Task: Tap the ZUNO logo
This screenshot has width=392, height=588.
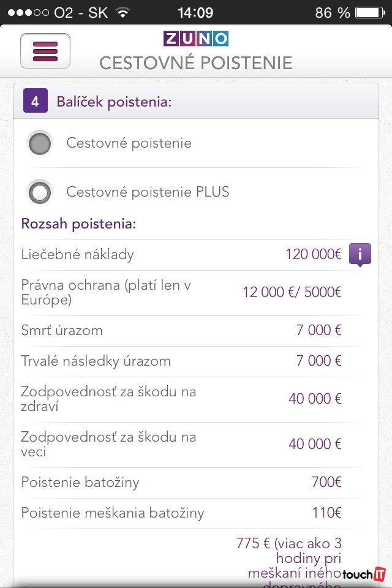Action: [195, 39]
